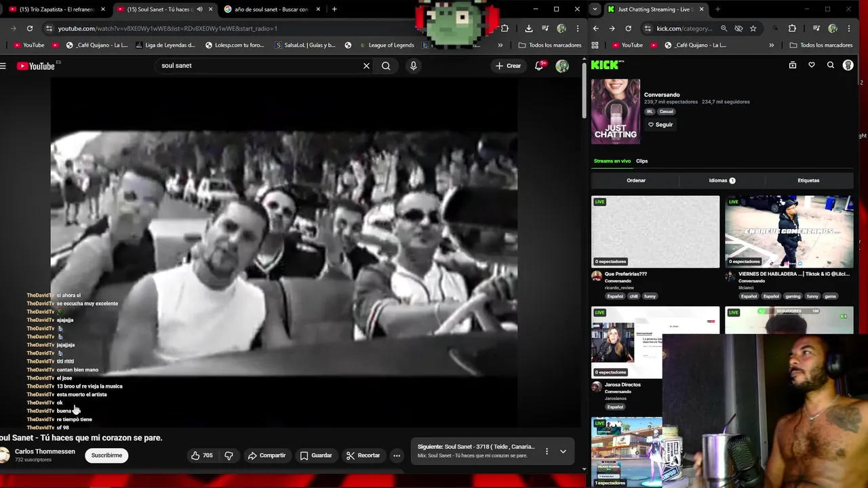Image resolution: width=868 pixels, height=488 pixels.
Task: Open downloads icon in the left Chrome window
Action: pyautogui.click(x=528, y=28)
